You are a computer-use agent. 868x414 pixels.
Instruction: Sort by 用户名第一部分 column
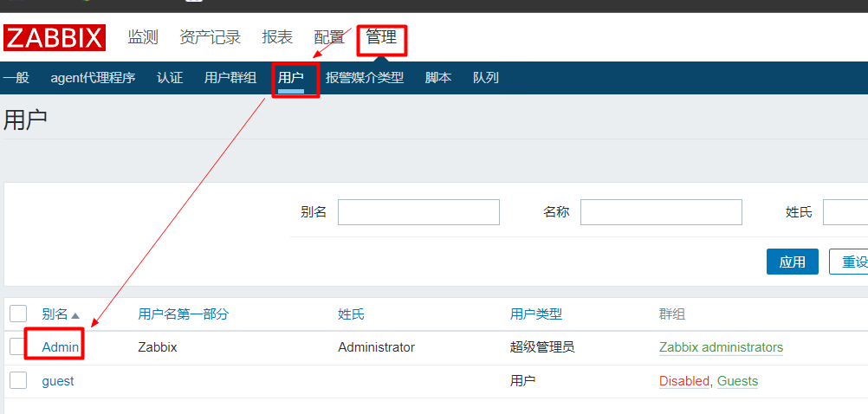click(x=184, y=314)
